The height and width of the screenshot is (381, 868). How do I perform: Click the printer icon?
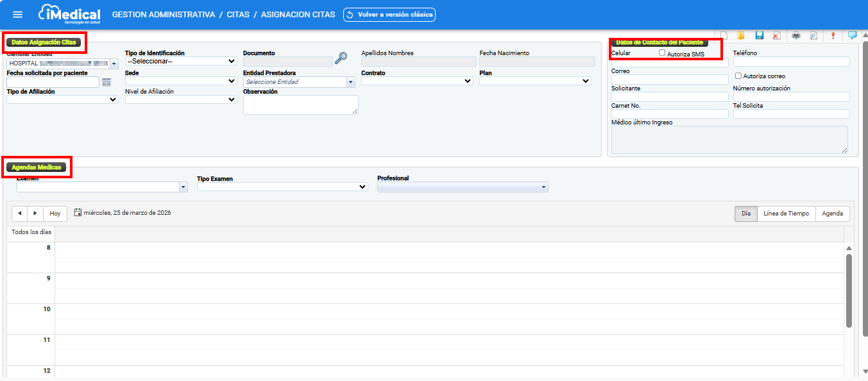coord(796,36)
